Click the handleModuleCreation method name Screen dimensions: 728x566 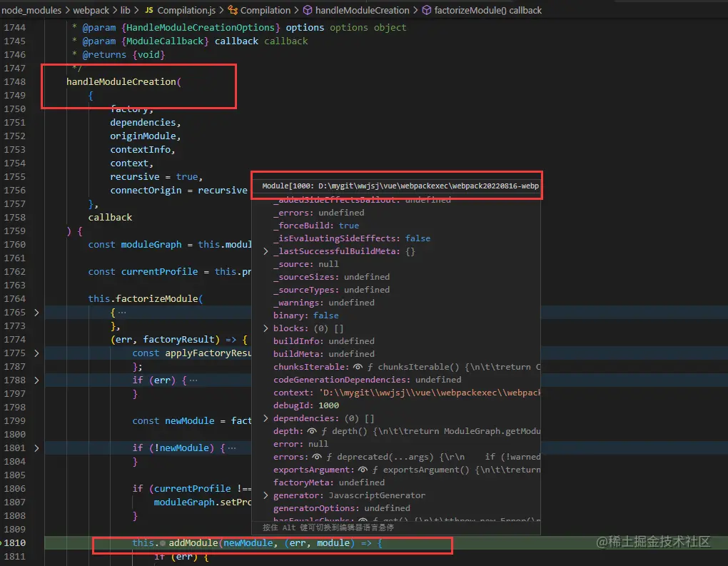click(x=121, y=81)
